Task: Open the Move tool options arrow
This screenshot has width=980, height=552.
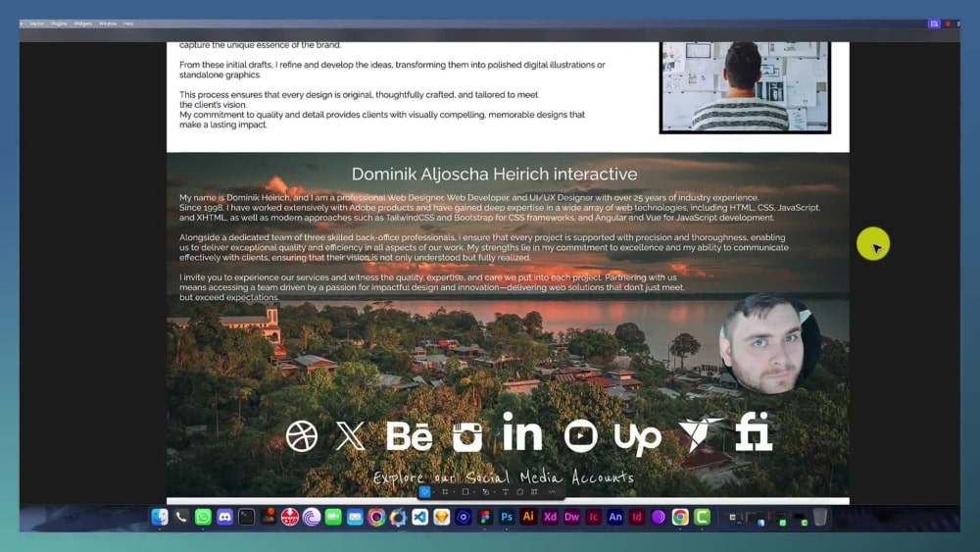Action: click(434, 492)
